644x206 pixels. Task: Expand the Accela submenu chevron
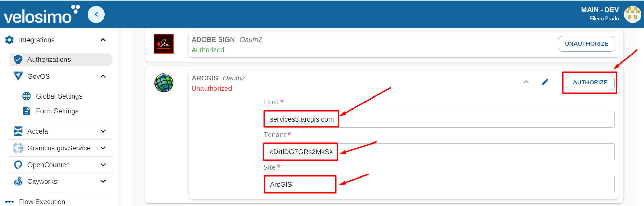(103, 131)
